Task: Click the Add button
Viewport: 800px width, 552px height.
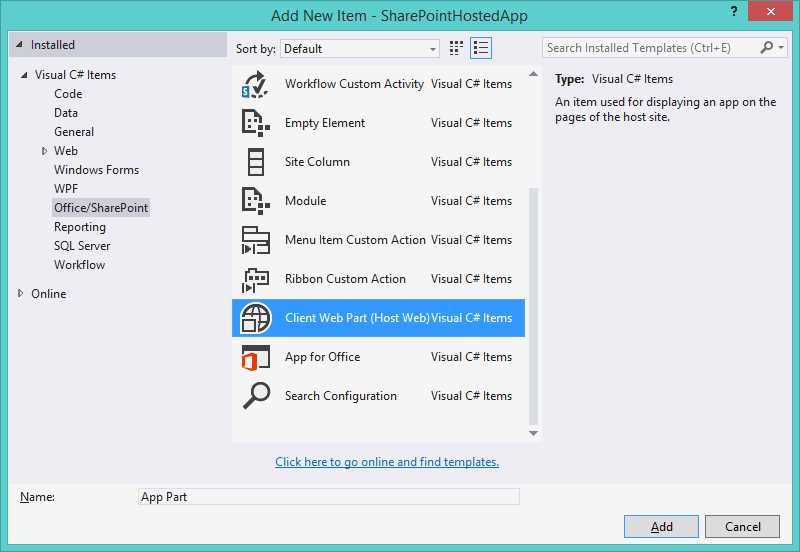Action: click(661, 526)
